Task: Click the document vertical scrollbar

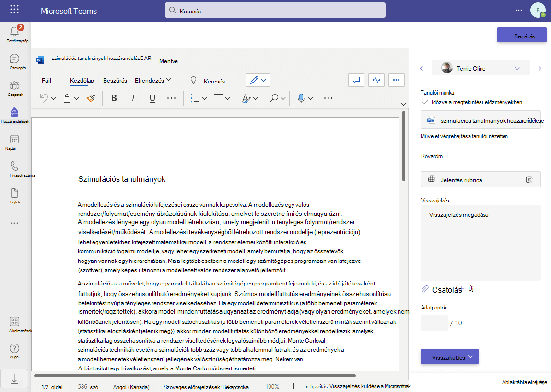Action: tap(404, 146)
